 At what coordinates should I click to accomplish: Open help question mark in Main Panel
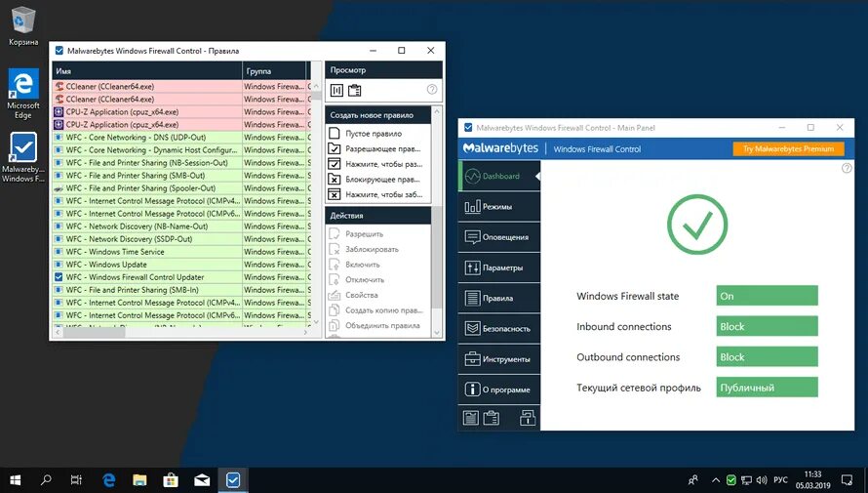[847, 168]
